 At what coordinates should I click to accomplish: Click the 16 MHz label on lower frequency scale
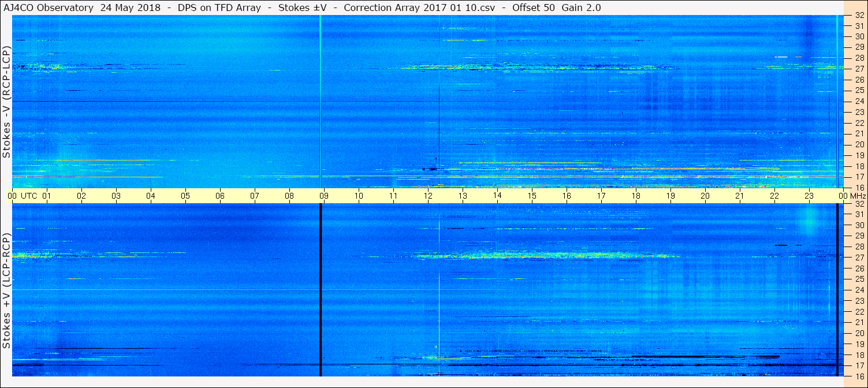[x=859, y=376]
